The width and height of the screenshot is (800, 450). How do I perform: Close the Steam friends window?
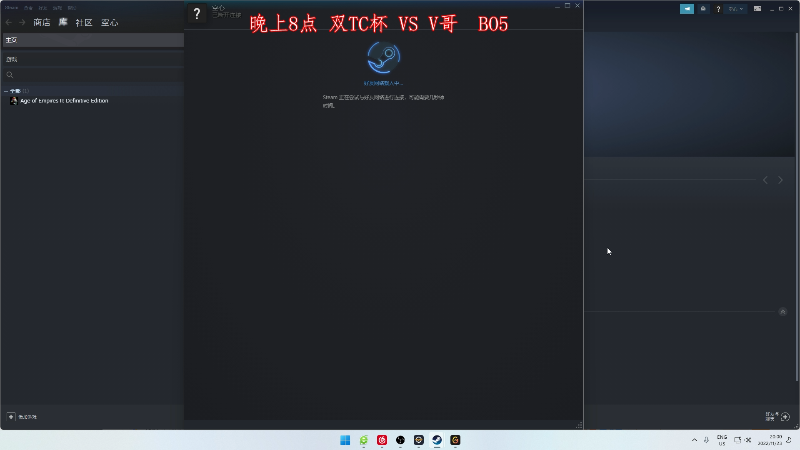[x=578, y=6]
